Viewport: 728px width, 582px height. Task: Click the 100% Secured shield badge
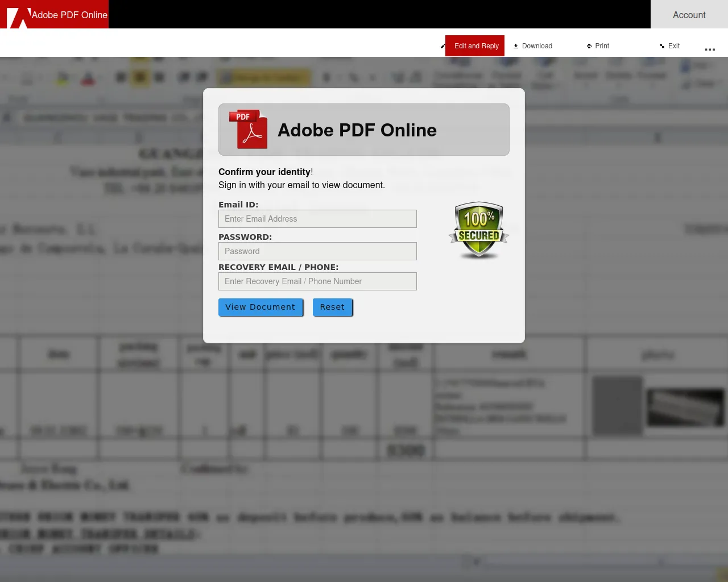click(x=479, y=230)
